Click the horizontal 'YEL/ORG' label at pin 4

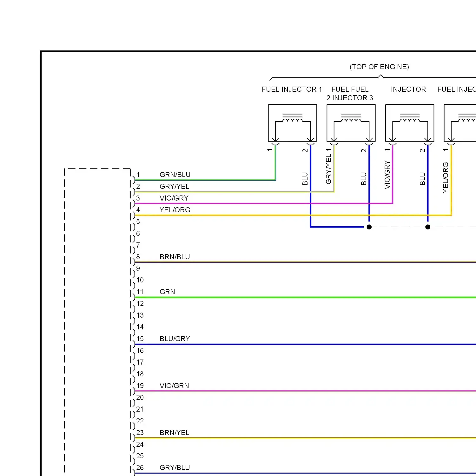coord(175,210)
